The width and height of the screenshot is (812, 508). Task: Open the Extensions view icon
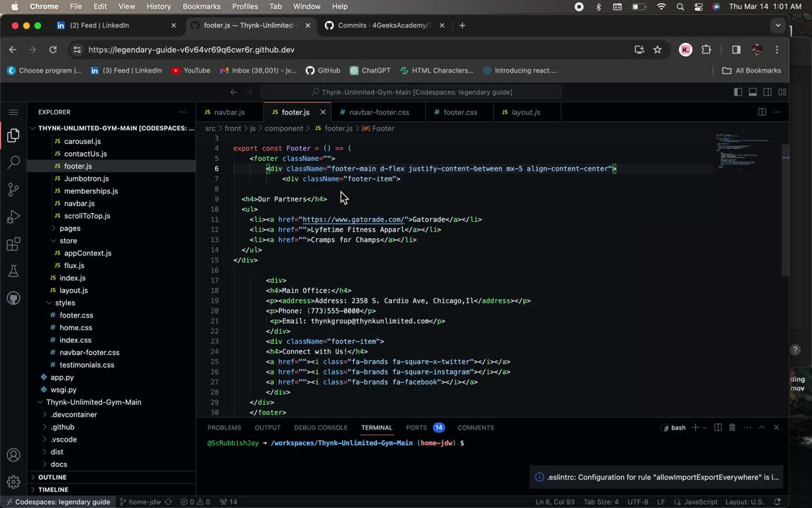pyautogui.click(x=13, y=244)
